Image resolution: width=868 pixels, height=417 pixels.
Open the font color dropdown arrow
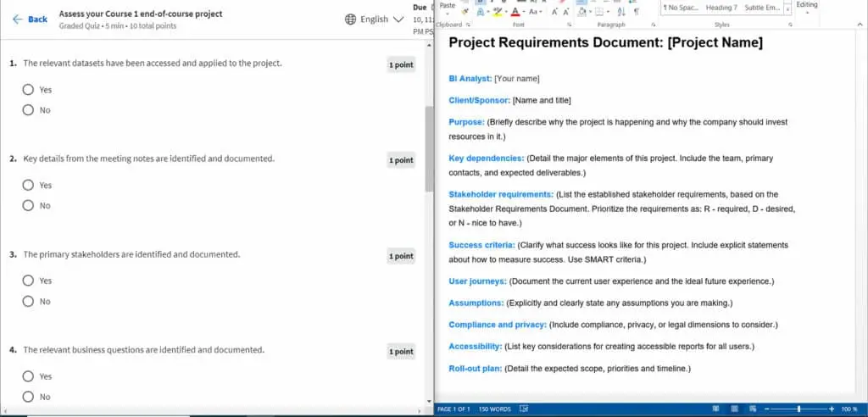524,12
